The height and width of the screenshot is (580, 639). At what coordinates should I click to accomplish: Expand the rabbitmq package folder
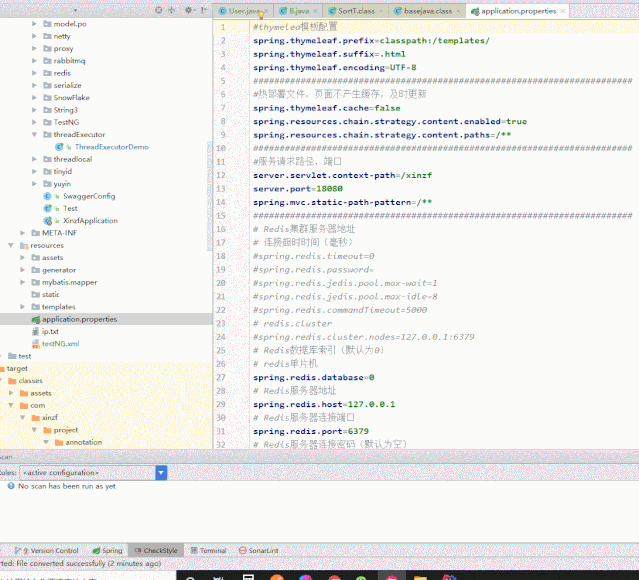34,61
